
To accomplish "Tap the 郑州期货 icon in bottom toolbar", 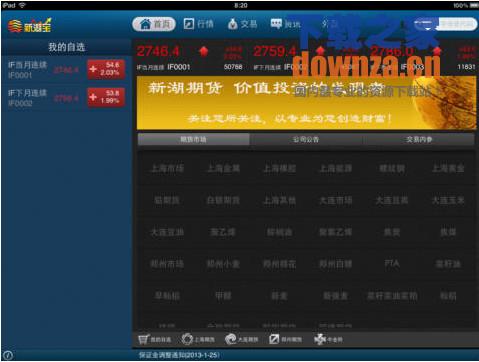I will point(285,339).
